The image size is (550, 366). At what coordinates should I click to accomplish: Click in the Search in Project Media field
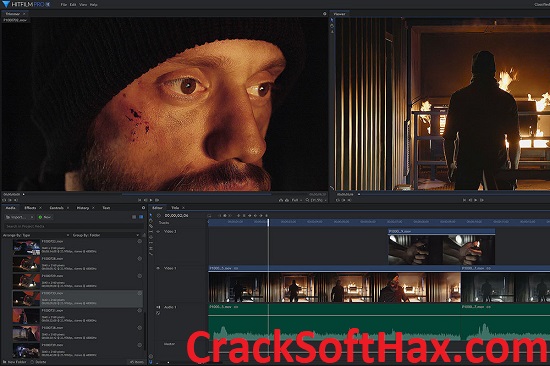coord(74,226)
